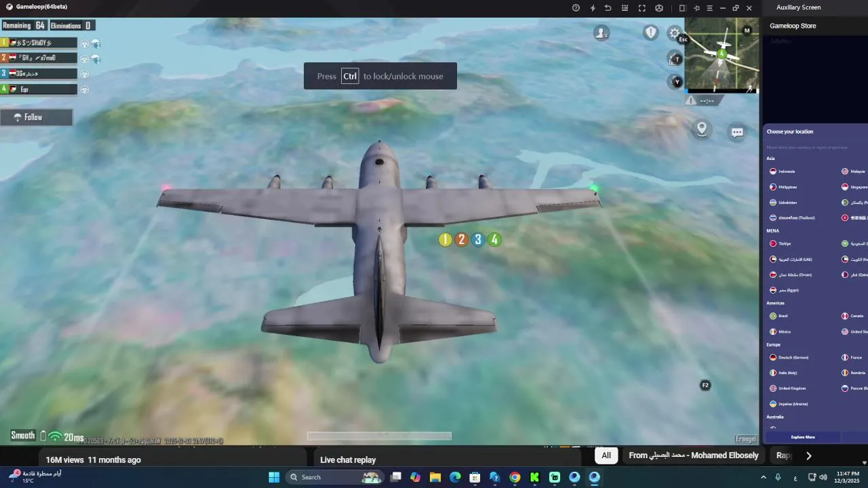This screenshot has width=868, height=488.
Task: Click the team button marked T
Action: [x=675, y=59]
